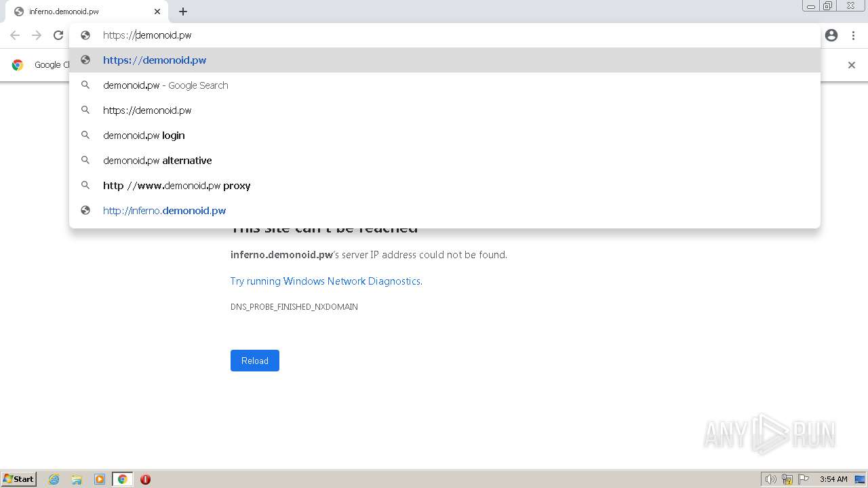Select 'demonoid.pw login' suggestion

(x=445, y=135)
